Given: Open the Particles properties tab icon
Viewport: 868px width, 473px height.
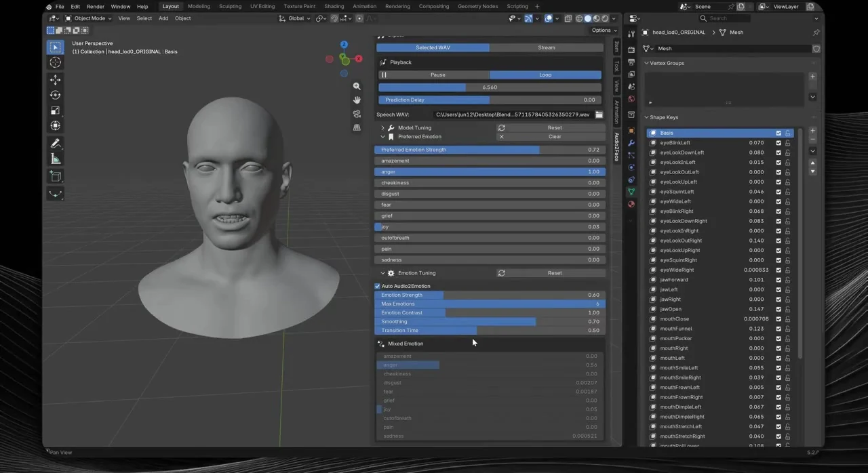Looking at the screenshot, I should click(x=631, y=155).
